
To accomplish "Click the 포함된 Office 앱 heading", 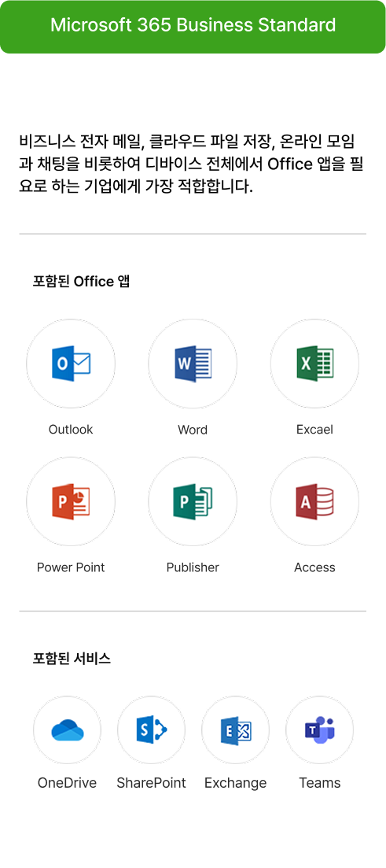I will 81,281.
